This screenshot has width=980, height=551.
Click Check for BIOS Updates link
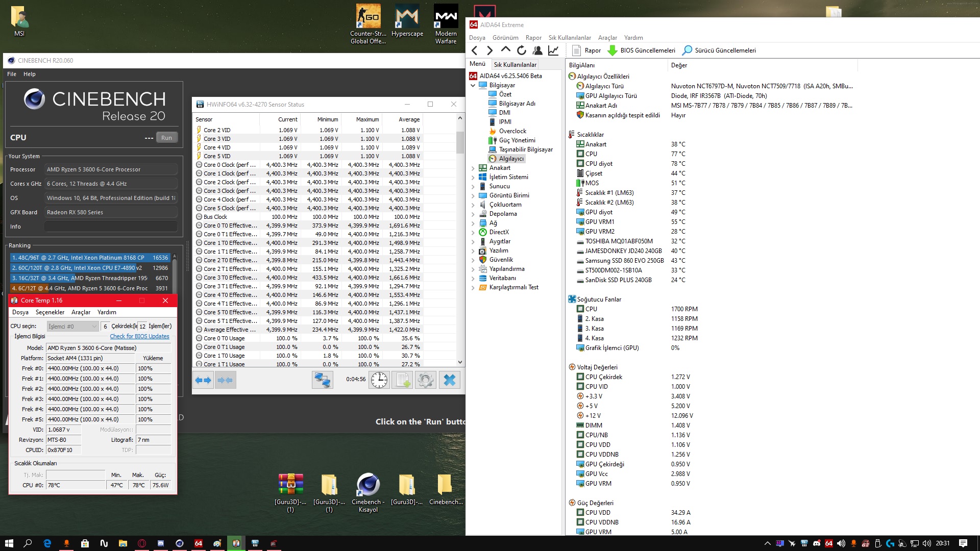[x=139, y=336]
